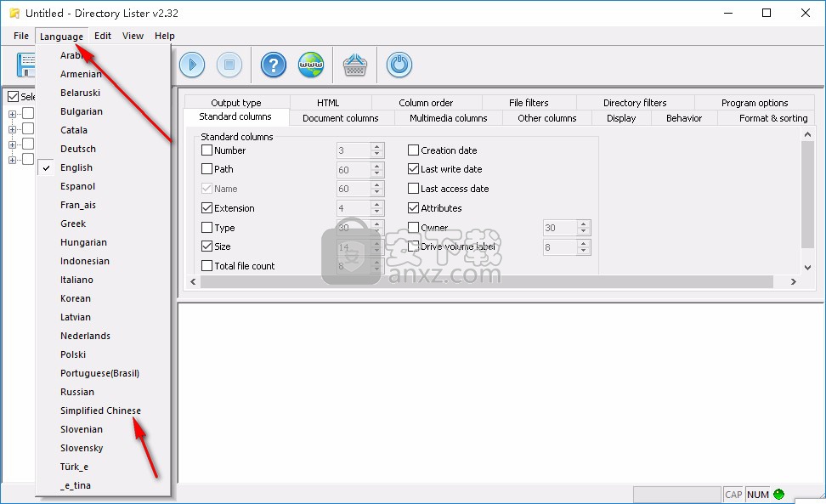Open the Edit menu
Viewport: 826px width, 504px height.
[x=102, y=36]
